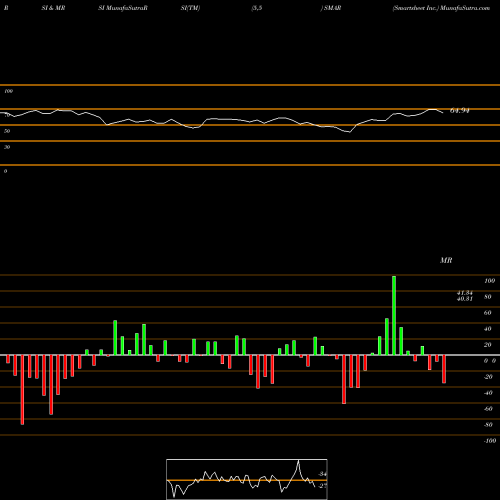Click the -20 label on the MR axis
Viewport: 500px width, 500px height.
[488, 377]
